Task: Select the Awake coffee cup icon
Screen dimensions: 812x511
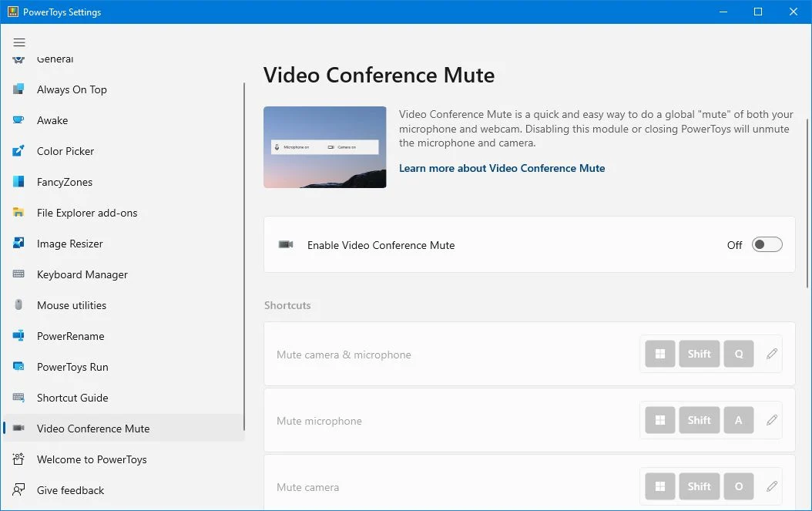Action: [18, 120]
